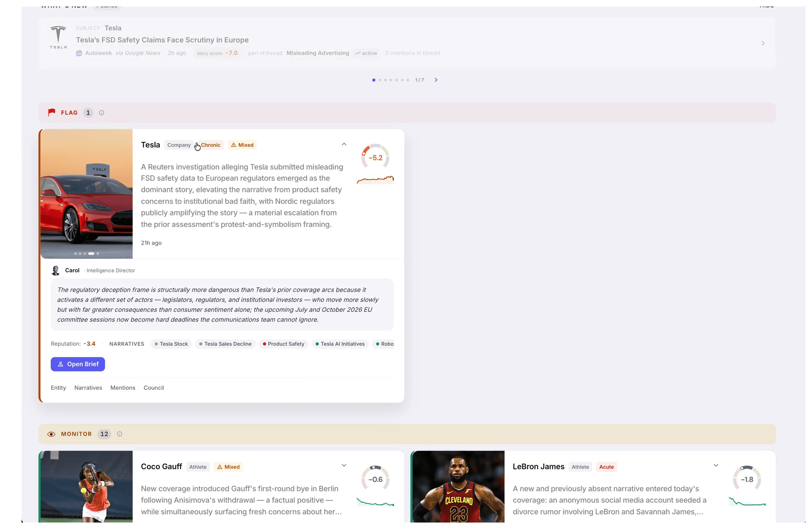The height and width of the screenshot is (529, 812).
Task: Expand the Coco Gauff card
Action: click(344, 466)
